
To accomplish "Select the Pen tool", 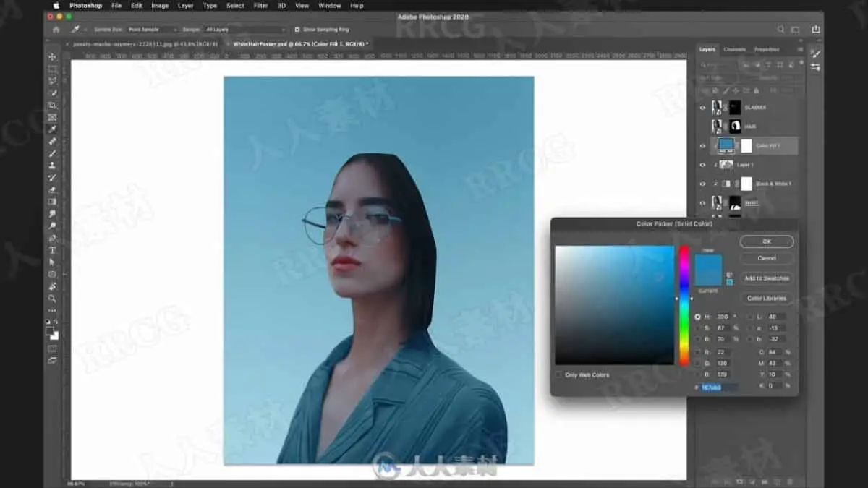I will (x=52, y=238).
